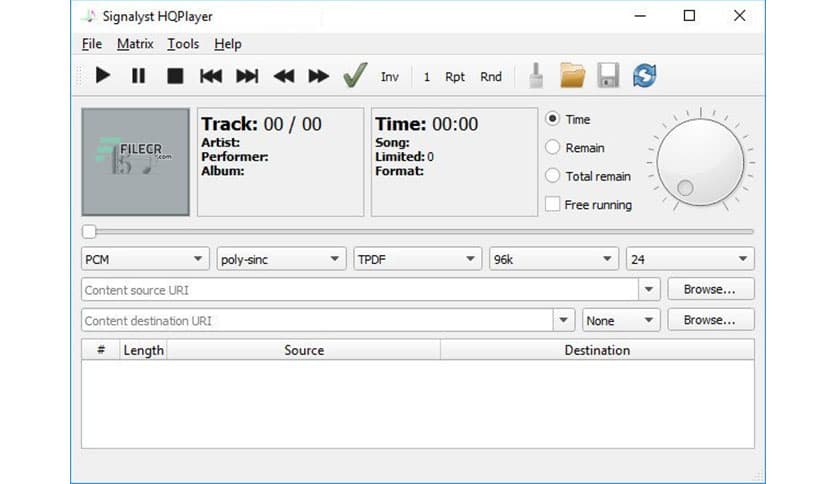This screenshot has height=484, width=836.
Task: Pause playback with the Pause button
Action: click(x=138, y=76)
